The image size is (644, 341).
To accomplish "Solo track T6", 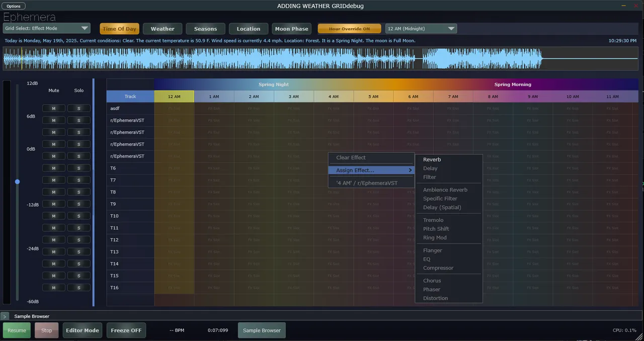I will tap(78, 168).
